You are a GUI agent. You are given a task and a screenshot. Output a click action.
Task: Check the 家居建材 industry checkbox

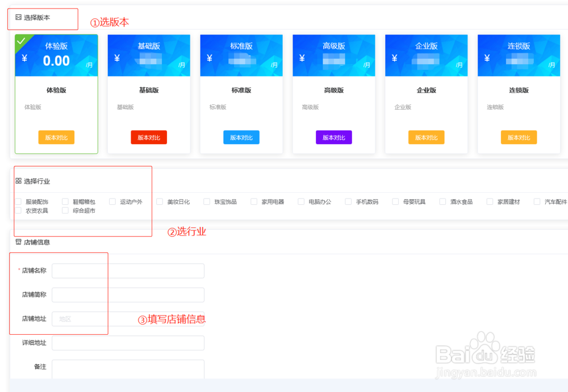[490, 201]
